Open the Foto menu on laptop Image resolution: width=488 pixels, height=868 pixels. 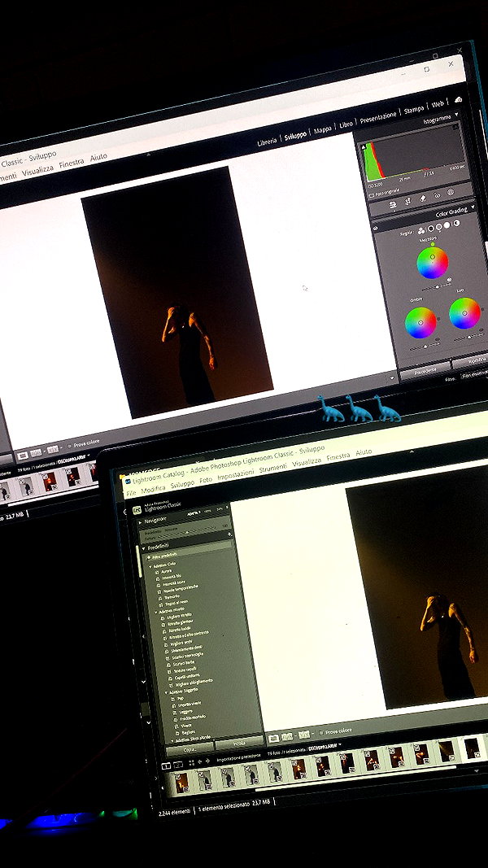point(205,479)
